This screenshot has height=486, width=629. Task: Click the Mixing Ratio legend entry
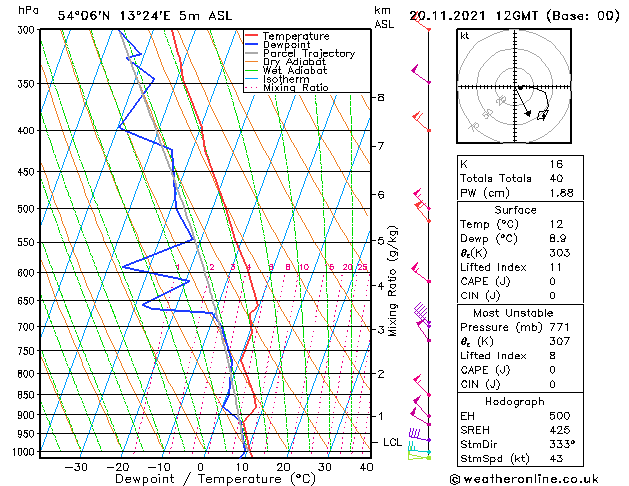pos(287,87)
